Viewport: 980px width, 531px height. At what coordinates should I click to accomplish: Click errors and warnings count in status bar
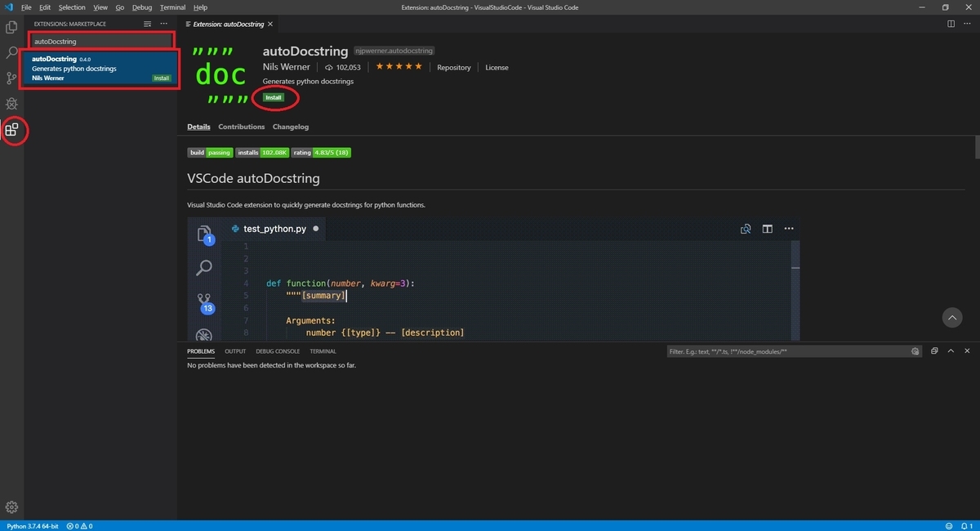coord(79,526)
